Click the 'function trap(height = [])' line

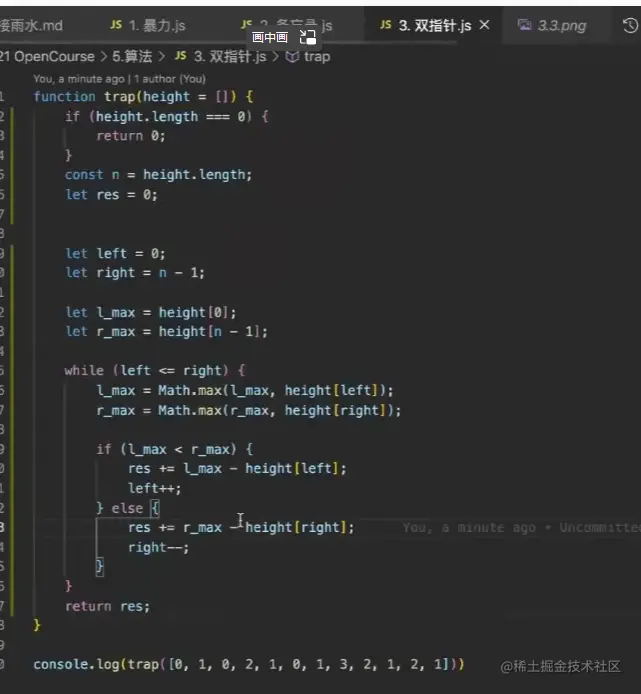coord(143,96)
